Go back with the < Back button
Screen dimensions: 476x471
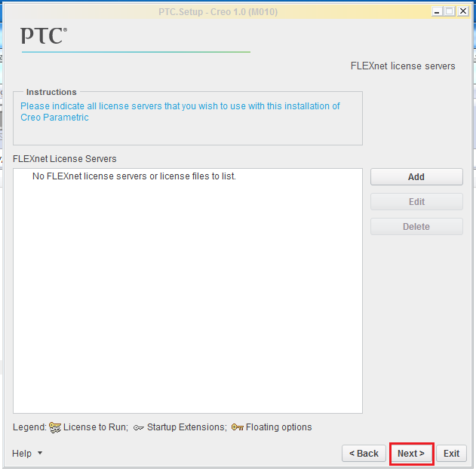(364, 454)
